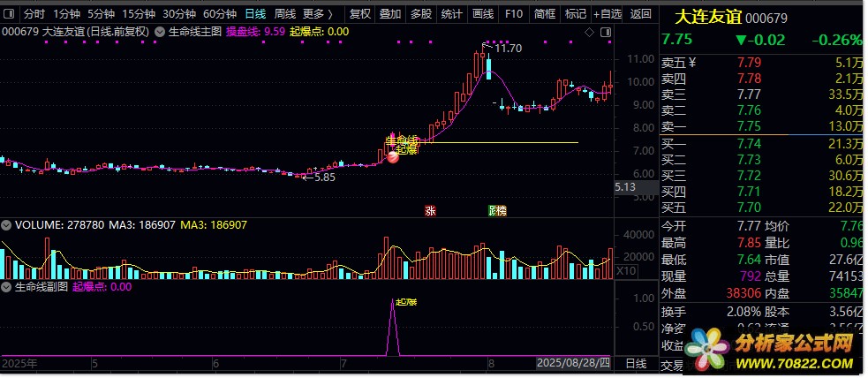Image resolution: width=868 pixels, height=378 pixels.
Task: Click the 5.13 price axis cursor label
Action: pyautogui.click(x=625, y=187)
